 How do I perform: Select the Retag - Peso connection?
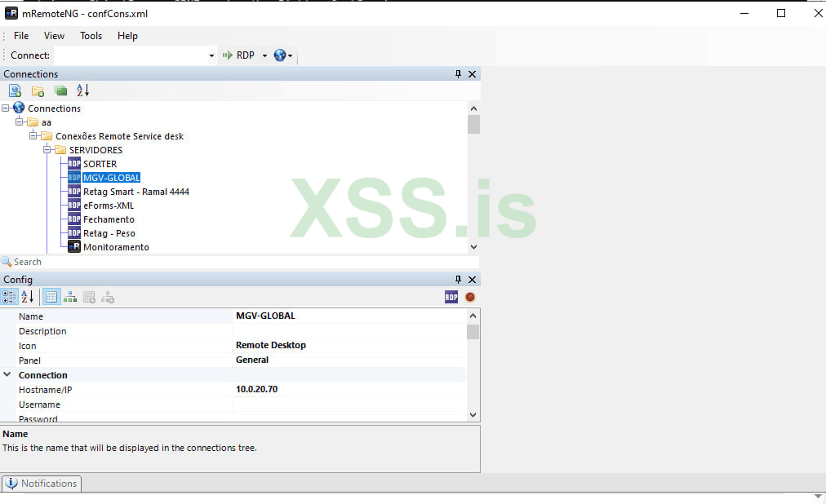(x=109, y=233)
